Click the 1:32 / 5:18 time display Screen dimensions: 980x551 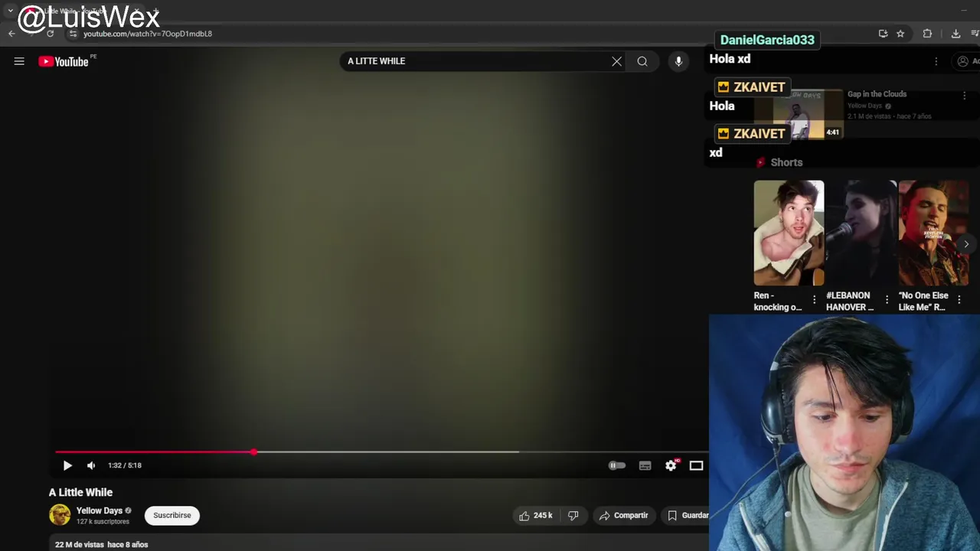pos(125,465)
